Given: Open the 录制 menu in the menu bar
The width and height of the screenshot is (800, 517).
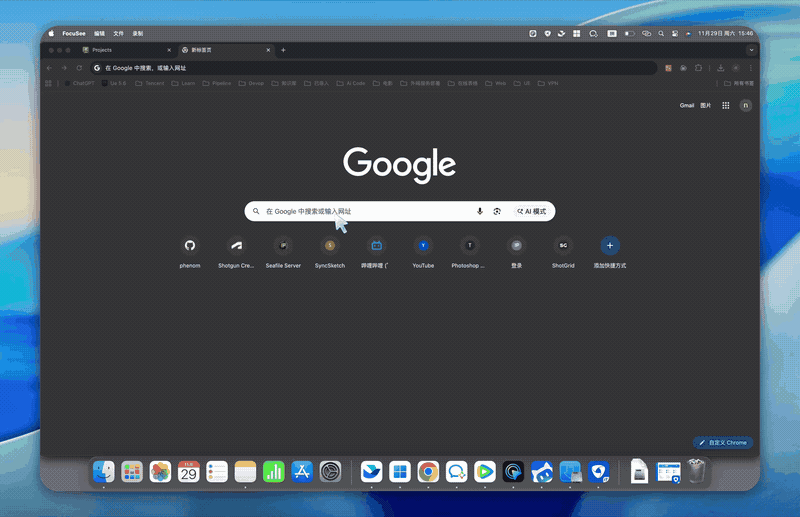Looking at the screenshot, I should pos(138,34).
